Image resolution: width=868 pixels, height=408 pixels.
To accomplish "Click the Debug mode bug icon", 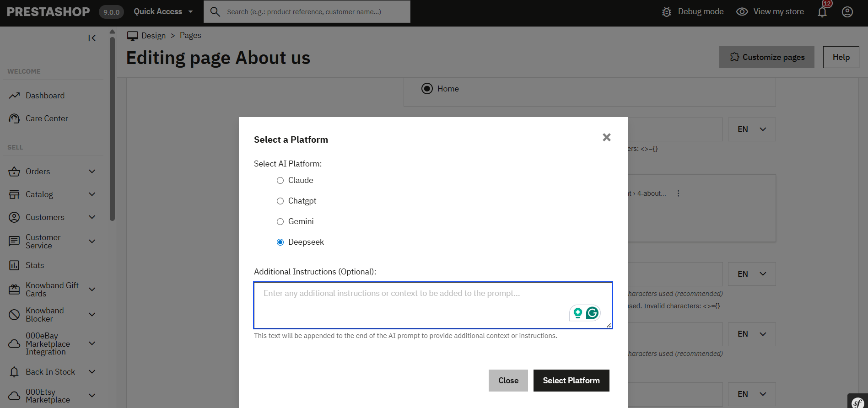I will 667,12.
